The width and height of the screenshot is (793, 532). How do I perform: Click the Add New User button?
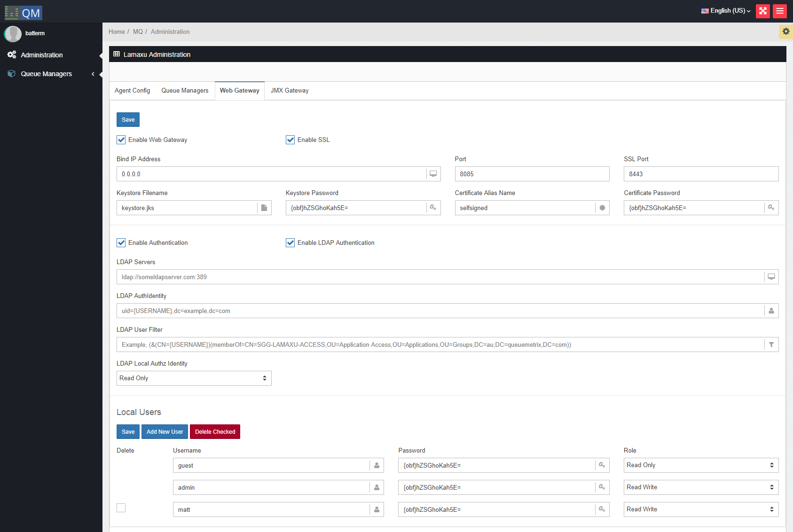point(165,432)
